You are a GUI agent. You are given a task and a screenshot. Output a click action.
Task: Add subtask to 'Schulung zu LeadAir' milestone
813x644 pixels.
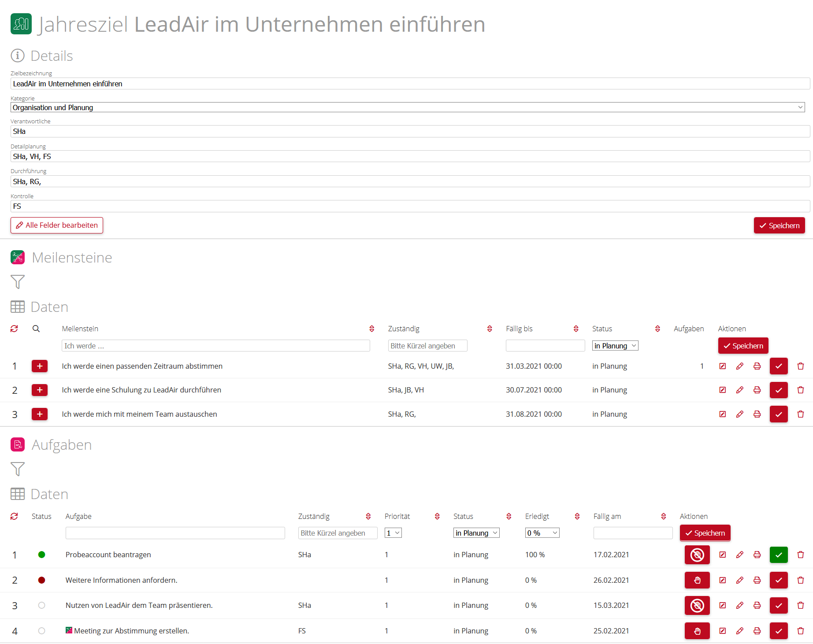[40, 390]
